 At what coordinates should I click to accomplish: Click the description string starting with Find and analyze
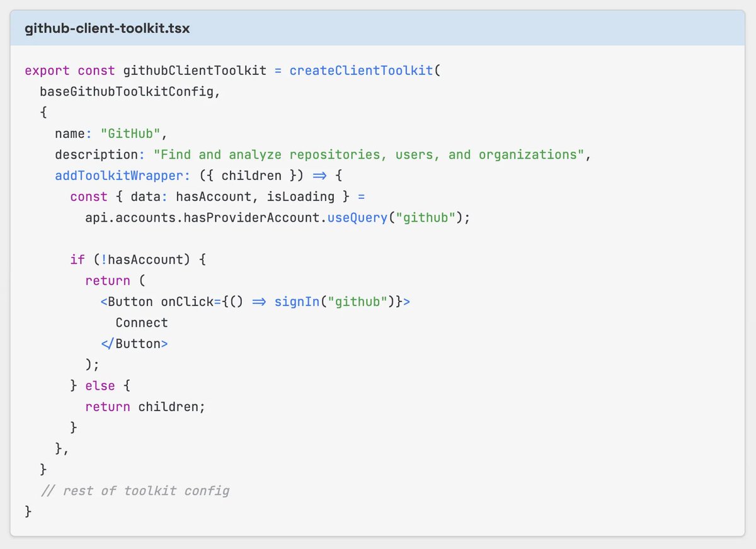[x=369, y=154]
